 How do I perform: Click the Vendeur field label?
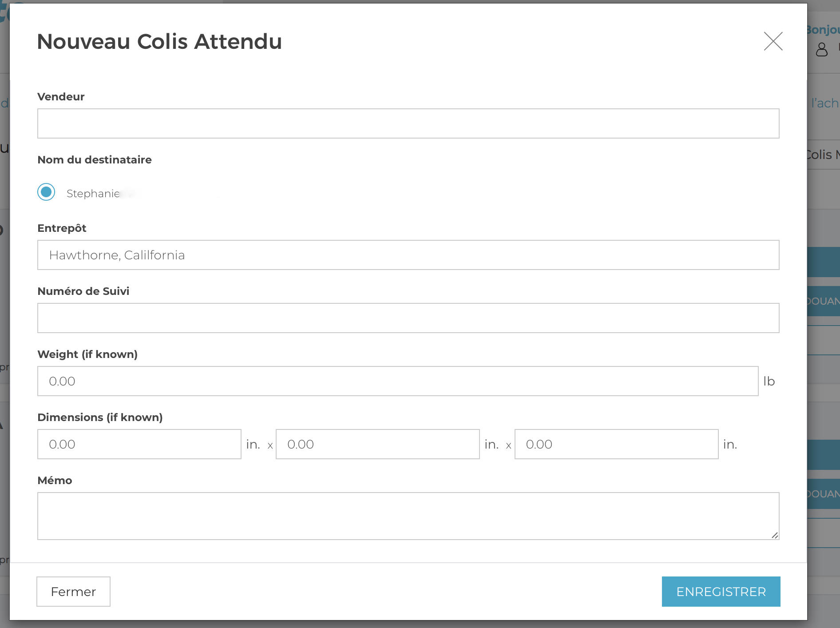click(x=61, y=97)
